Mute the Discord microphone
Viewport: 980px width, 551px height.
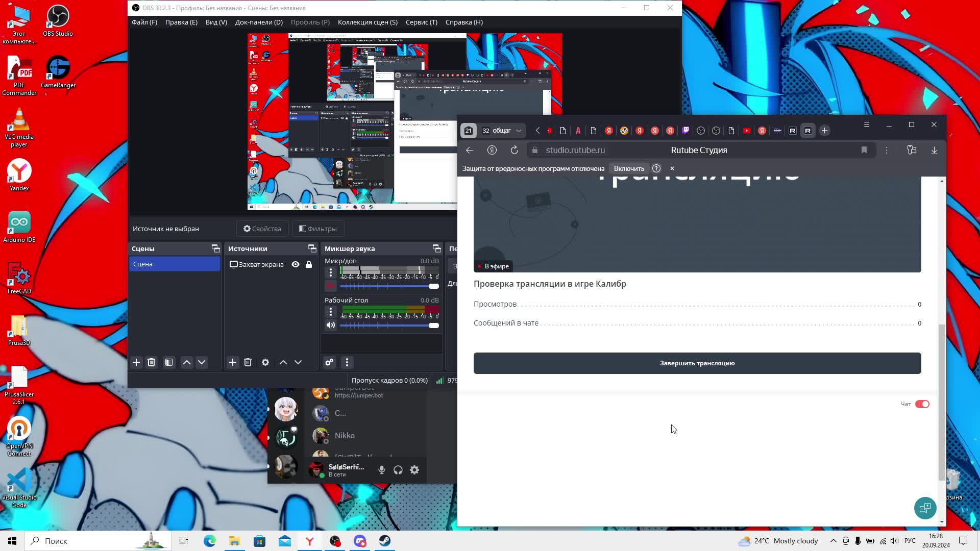point(381,470)
